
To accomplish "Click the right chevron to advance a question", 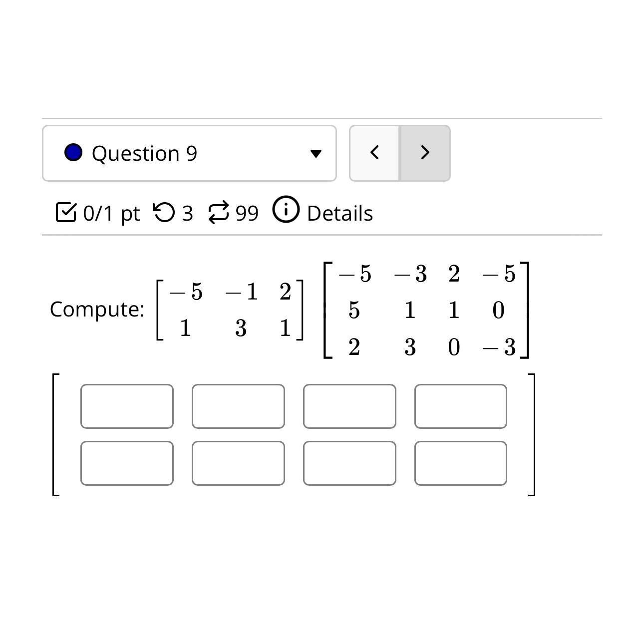I will click(424, 153).
